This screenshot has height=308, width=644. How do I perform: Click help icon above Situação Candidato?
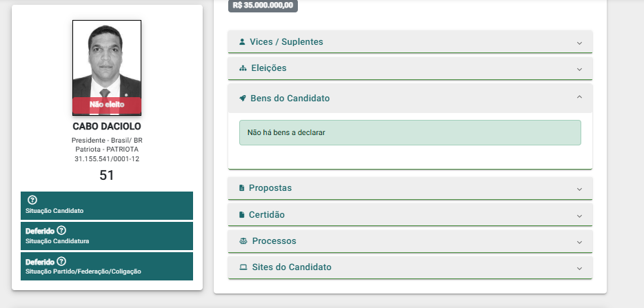(32, 200)
